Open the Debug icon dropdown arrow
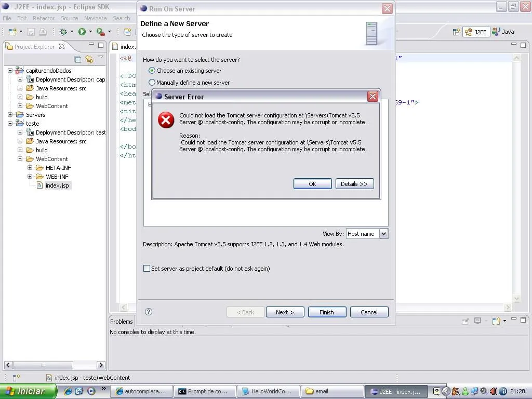The width and height of the screenshot is (532, 399). point(72,32)
